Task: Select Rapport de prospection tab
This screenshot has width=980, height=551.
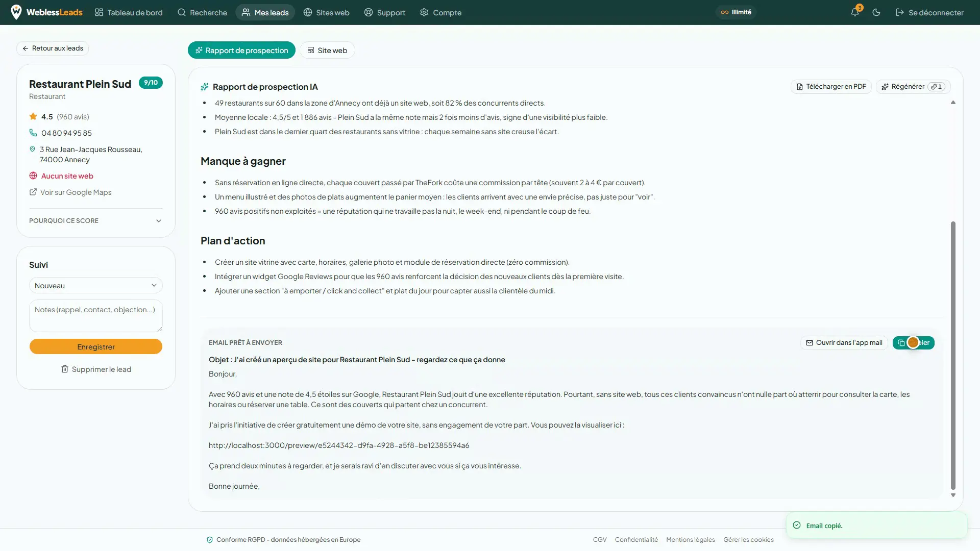Action: [x=241, y=50]
